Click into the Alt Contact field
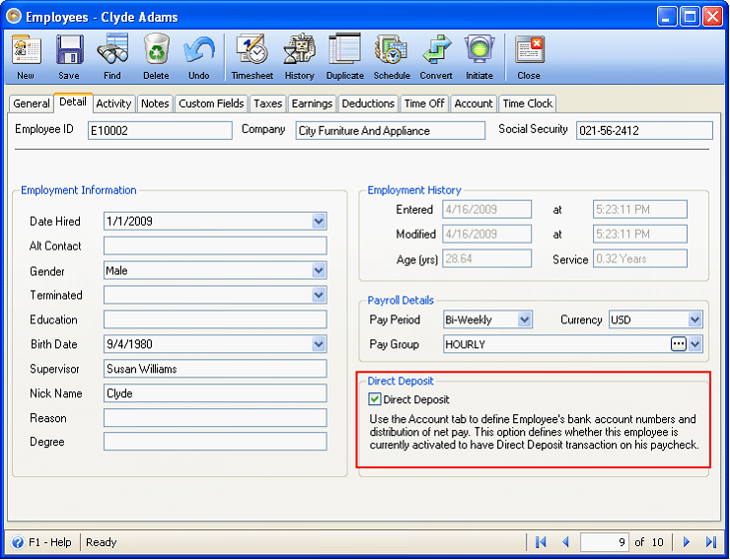This screenshot has width=730, height=560. pyautogui.click(x=215, y=245)
